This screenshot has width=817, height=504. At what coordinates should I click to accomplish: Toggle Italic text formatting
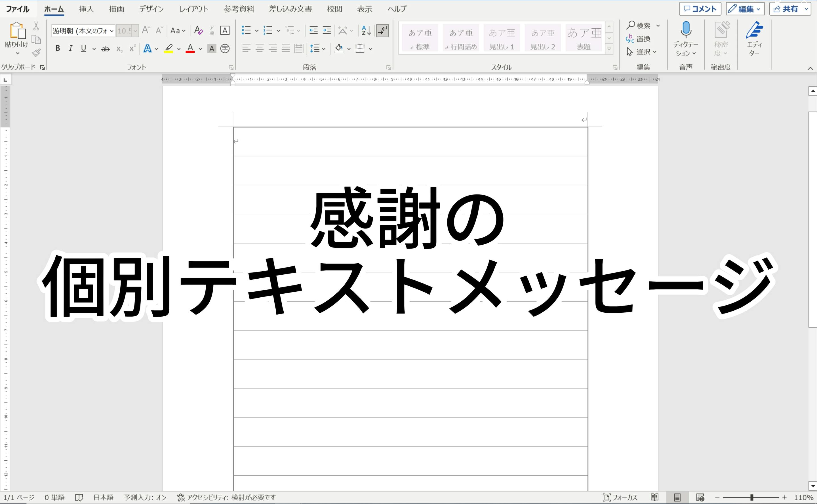click(70, 49)
